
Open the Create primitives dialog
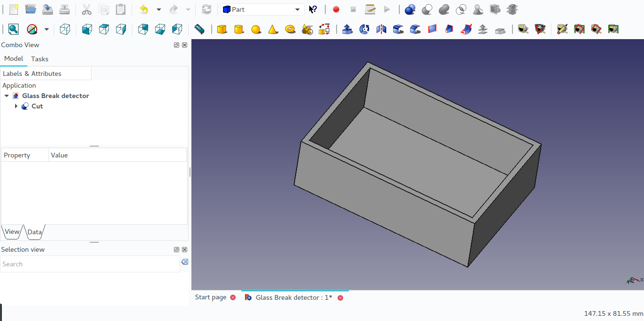coord(307,29)
